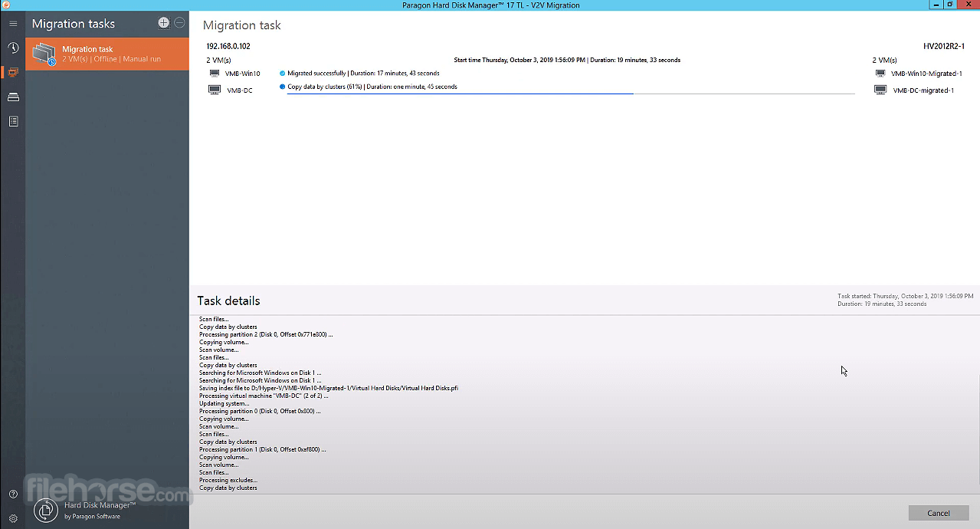Click the 2 VM(s) count under HV2012R2-1

click(884, 60)
